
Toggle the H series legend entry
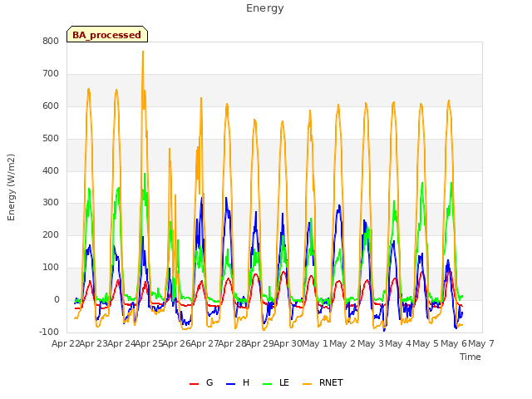tap(238, 382)
